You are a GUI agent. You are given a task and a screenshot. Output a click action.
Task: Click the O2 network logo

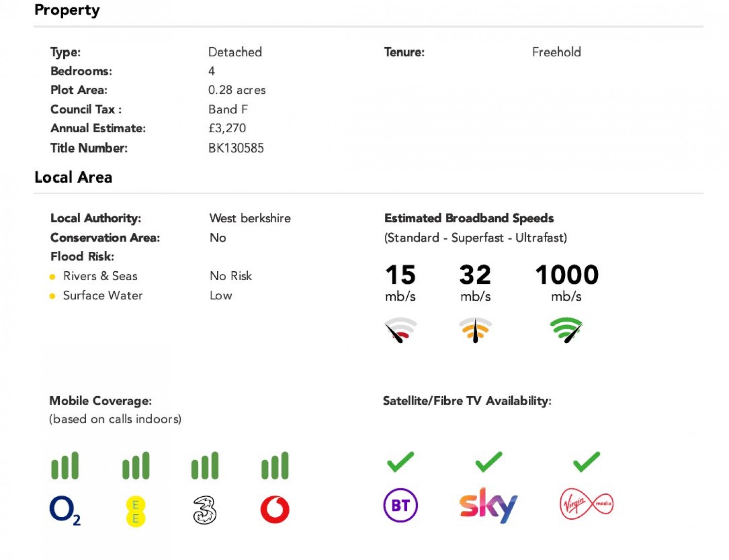coord(65,510)
